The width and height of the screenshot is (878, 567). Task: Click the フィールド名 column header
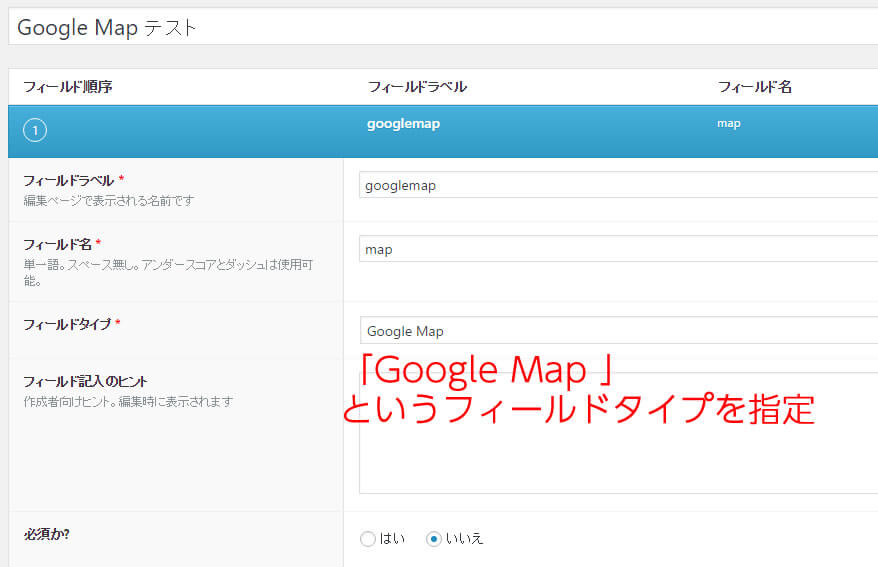tap(755, 87)
